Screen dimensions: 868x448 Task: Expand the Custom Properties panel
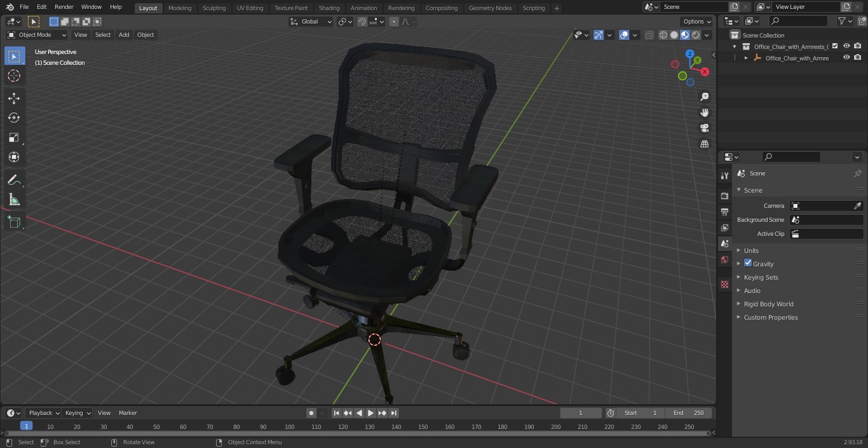click(x=770, y=317)
